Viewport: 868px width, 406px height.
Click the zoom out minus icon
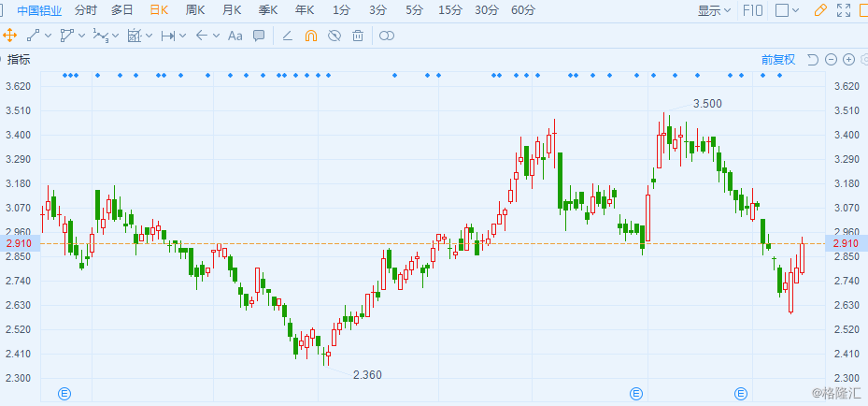831,60
